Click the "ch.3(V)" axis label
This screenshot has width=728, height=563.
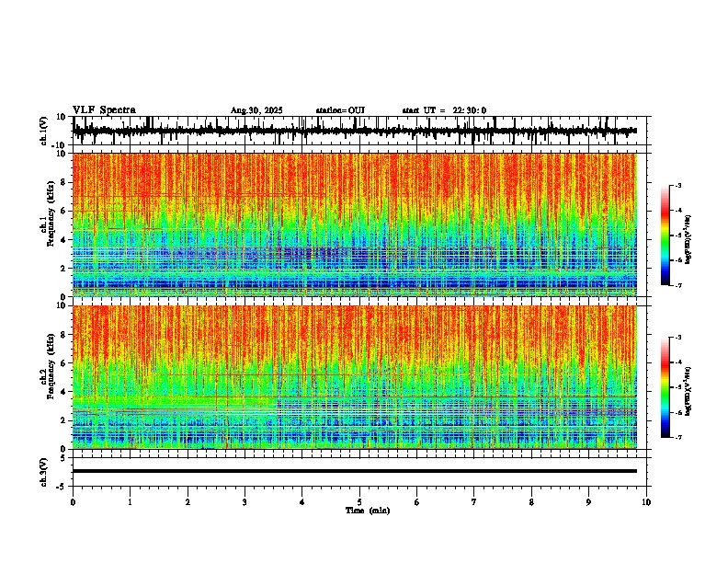[x=44, y=472]
